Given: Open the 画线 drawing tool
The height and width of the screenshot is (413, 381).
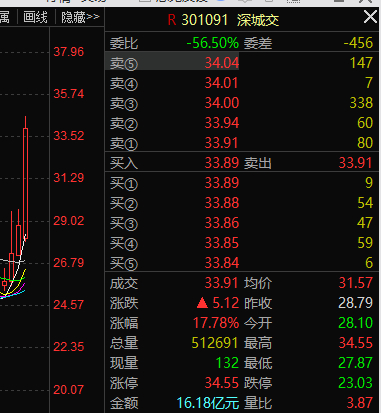Looking at the screenshot, I should tap(35, 17).
